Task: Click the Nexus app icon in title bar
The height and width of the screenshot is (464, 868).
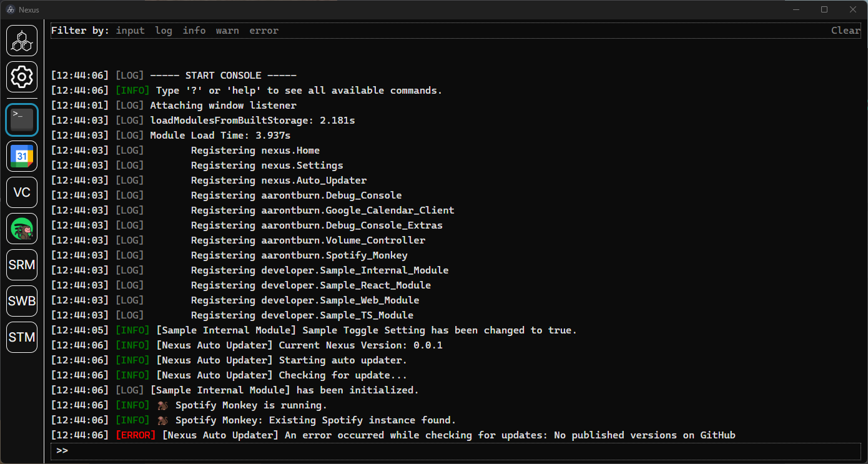Action: click(10, 9)
